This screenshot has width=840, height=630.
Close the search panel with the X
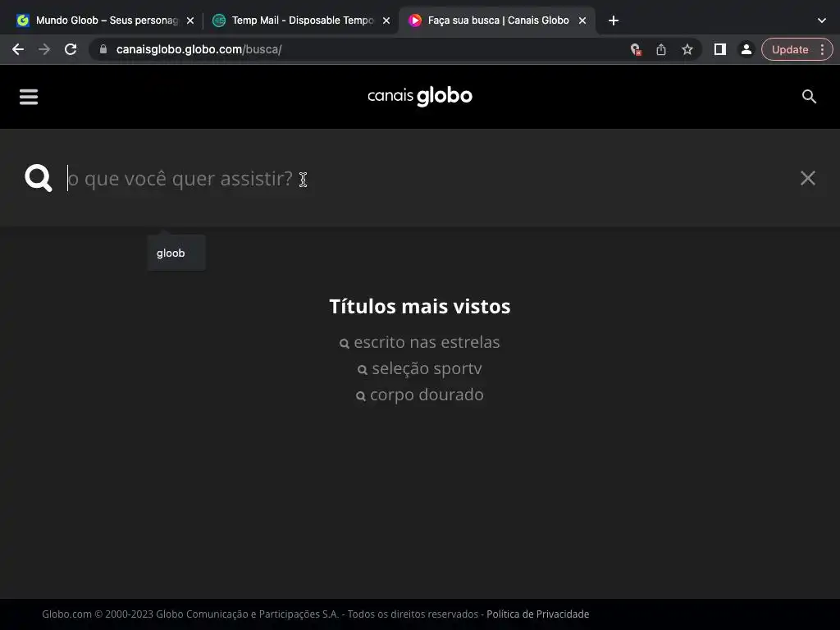point(807,178)
